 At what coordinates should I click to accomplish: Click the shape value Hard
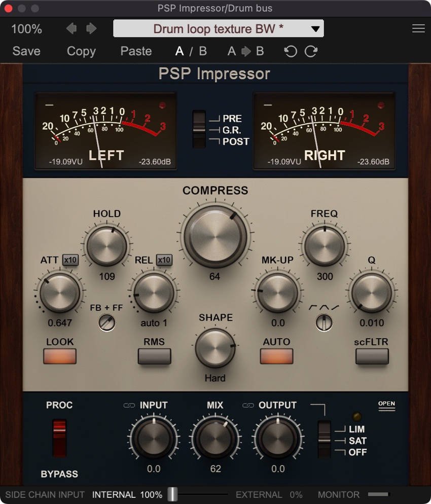215,378
